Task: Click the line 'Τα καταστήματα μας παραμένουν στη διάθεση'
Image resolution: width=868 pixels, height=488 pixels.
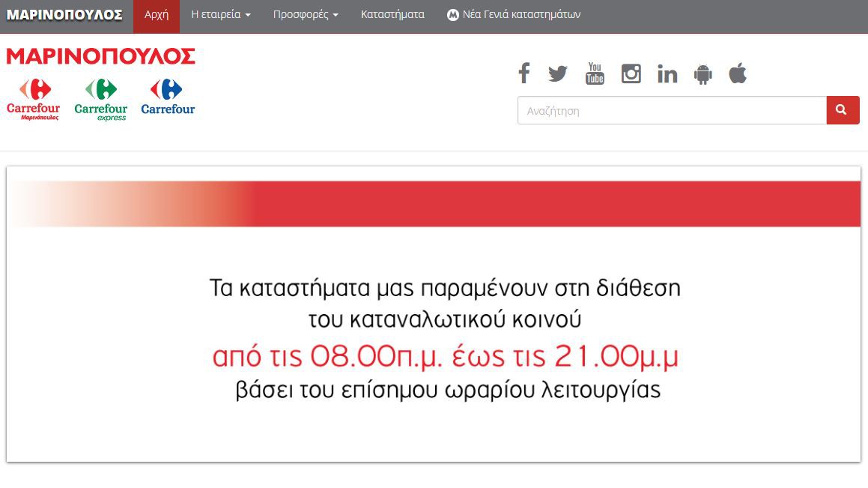Action: coord(445,288)
